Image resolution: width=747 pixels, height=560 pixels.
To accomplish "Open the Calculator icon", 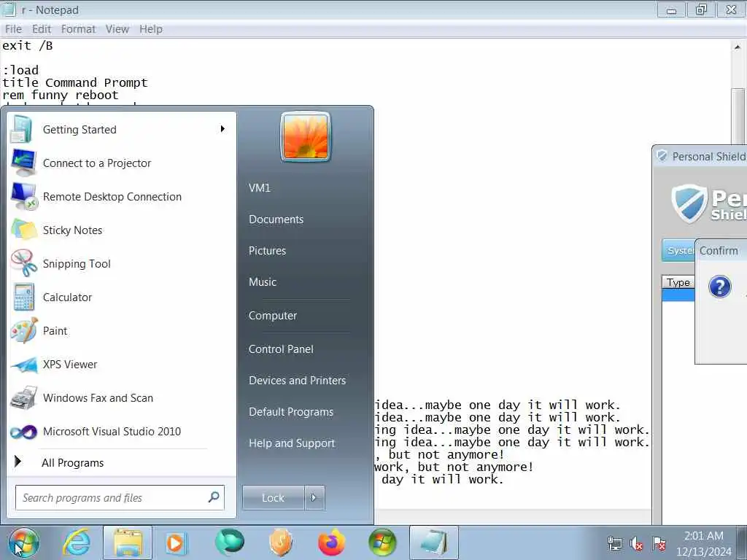I will click(23, 297).
